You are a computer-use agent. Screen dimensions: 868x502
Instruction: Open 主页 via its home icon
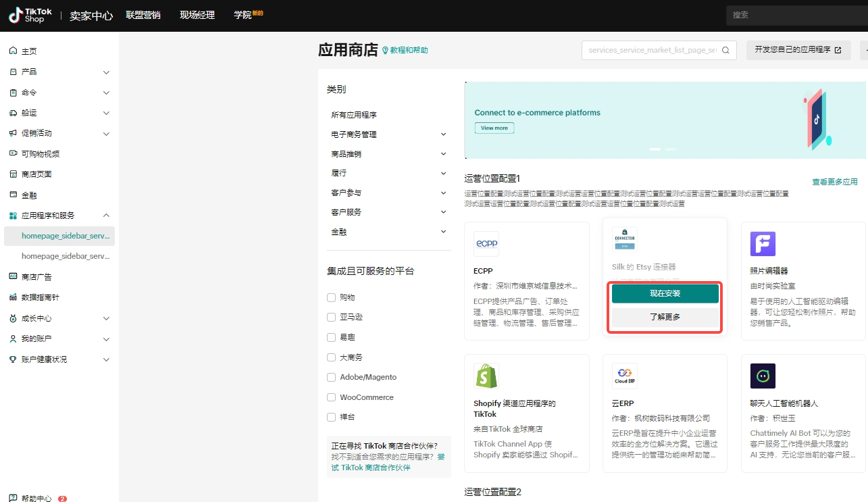pyautogui.click(x=13, y=51)
